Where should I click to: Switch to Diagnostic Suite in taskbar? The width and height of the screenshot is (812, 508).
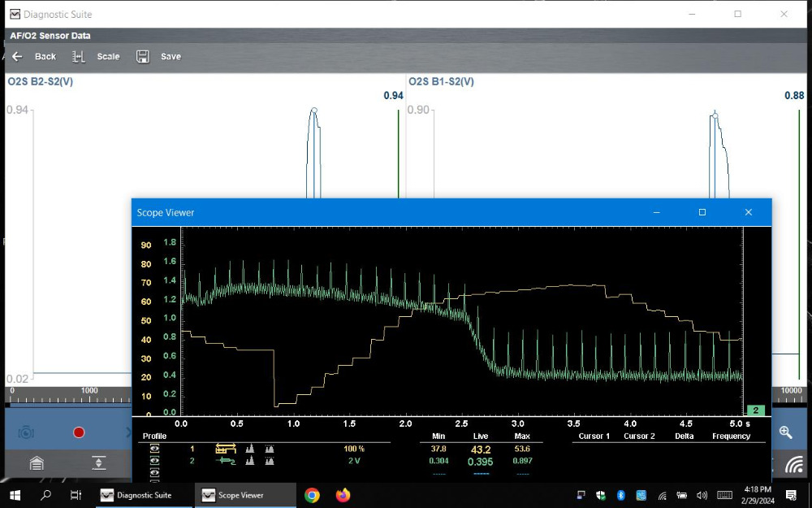click(x=136, y=495)
